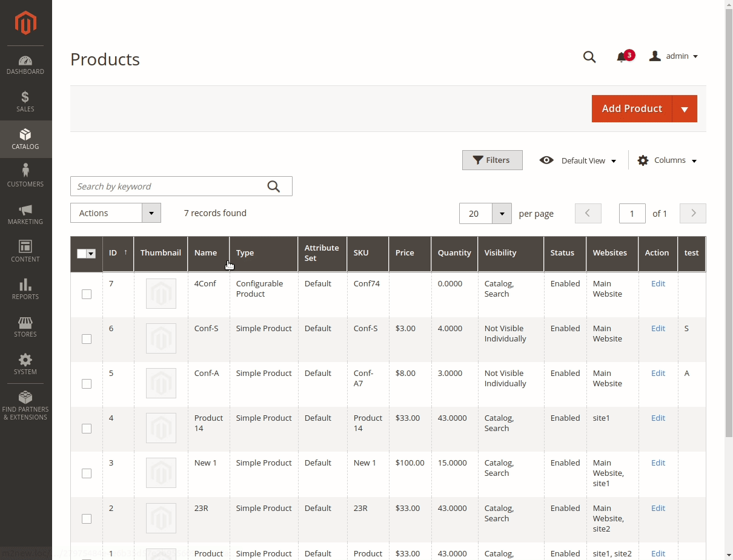Click the Magento logo

pyautogui.click(x=25, y=23)
